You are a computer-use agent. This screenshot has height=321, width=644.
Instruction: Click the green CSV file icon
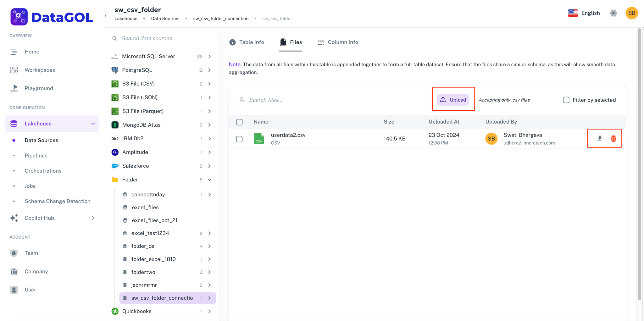click(259, 139)
